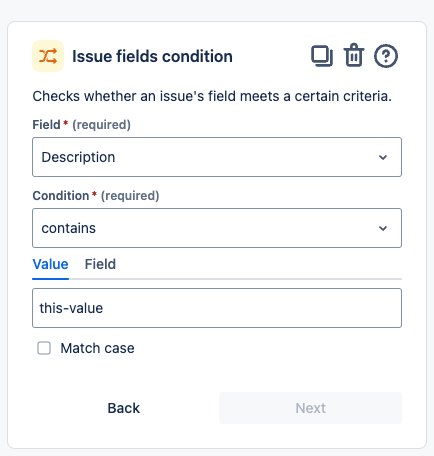Image resolution: width=434 pixels, height=456 pixels.
Task: Click the Next button
Action: tap(310, 408)
